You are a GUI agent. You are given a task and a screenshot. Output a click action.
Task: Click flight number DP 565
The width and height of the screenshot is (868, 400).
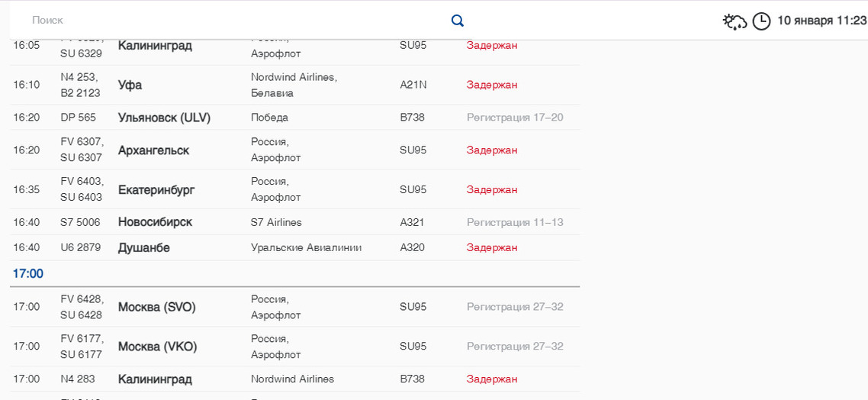79,118
